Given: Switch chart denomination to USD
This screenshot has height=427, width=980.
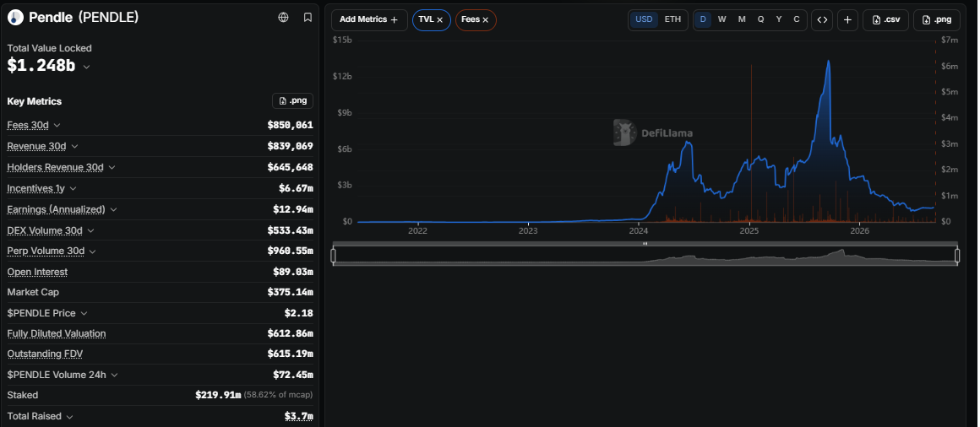Looking at the screenshot, I should [x=644, y=19].
